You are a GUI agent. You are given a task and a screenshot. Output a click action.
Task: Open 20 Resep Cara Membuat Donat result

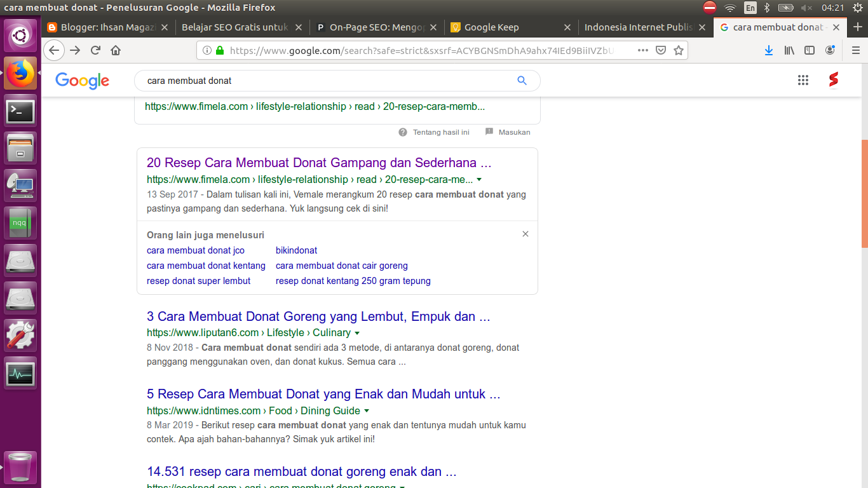click(x=319, y=163)
